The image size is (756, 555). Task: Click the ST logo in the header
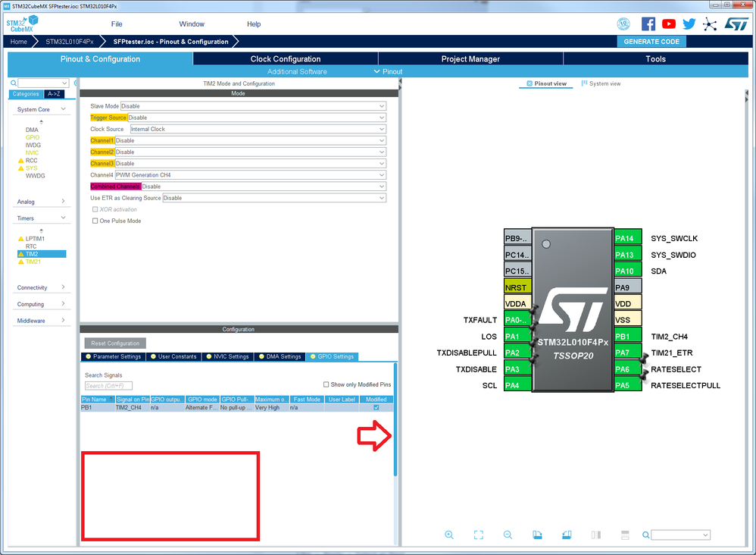736,24
